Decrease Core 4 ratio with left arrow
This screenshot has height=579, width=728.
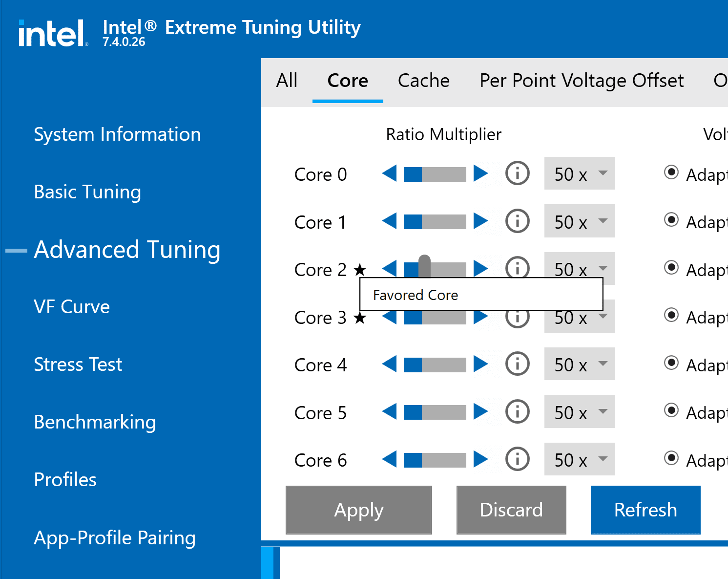(x=389, y=364)
